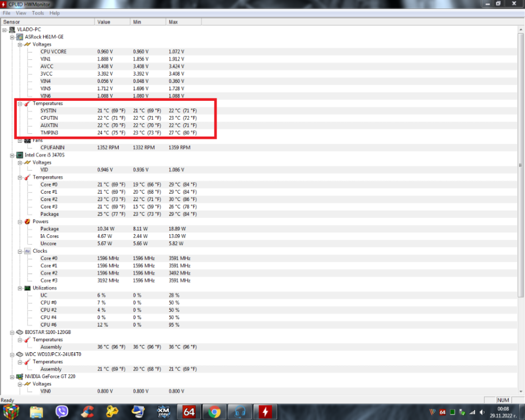Image resolution: width=525 pixels, height=420 pixels.
Task: Open the File menu
Action: tap(6, 13)
